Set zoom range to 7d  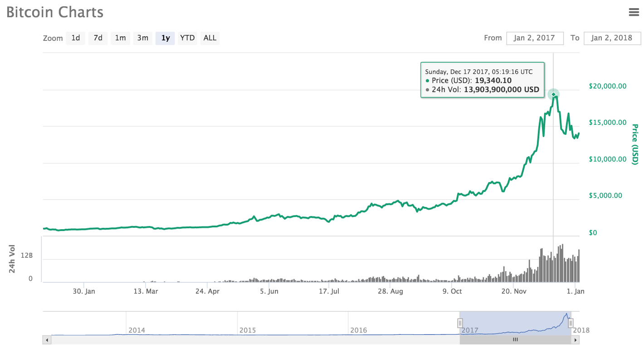click(98, 38)
